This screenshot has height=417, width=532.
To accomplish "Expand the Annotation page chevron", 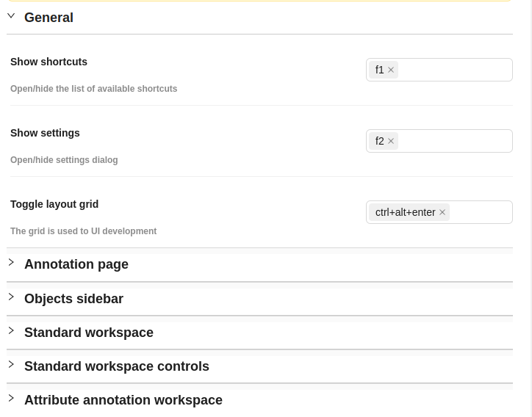I will tap(11, 263).
